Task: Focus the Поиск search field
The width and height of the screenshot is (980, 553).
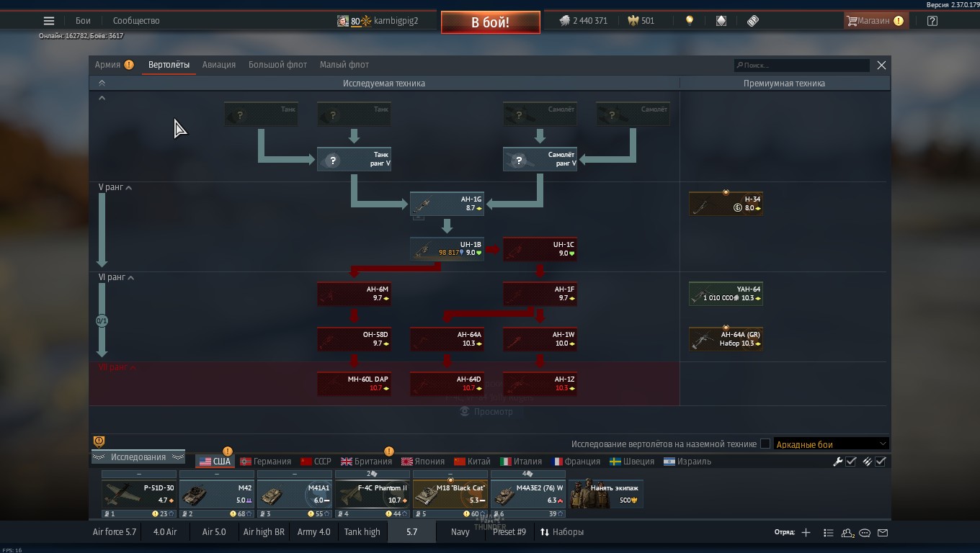Action: pos(802,65)
